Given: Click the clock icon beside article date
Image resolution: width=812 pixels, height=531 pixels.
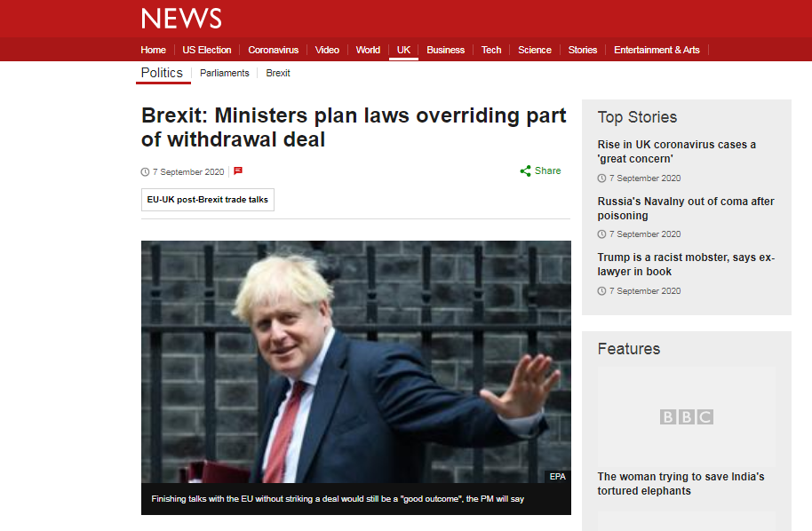Looking at the screenshot, I should (x=145, y=172).
